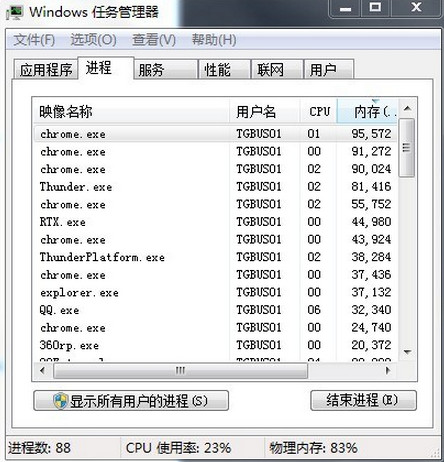The width and height of the screenshot is (444, 462).
Task: Close the Task Manager window
Action: 416,8
